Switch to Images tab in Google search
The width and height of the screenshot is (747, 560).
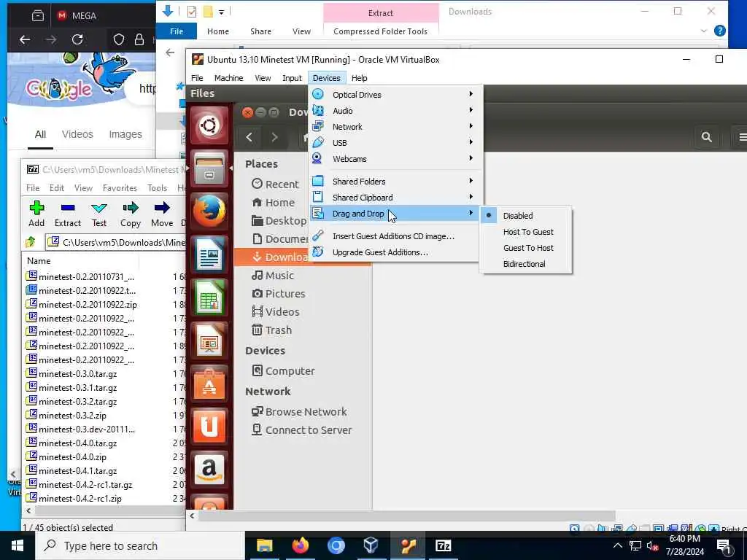pyautogui.click(x=125, y=135)
